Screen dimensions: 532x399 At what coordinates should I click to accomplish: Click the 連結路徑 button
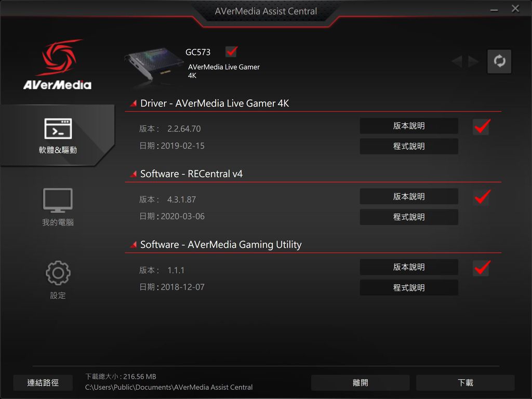[43, 383]
